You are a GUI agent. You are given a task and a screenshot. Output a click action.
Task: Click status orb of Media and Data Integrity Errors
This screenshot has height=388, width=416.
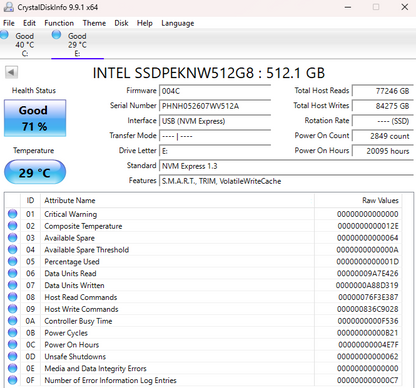pyautogui.click(x=12, y=368)
